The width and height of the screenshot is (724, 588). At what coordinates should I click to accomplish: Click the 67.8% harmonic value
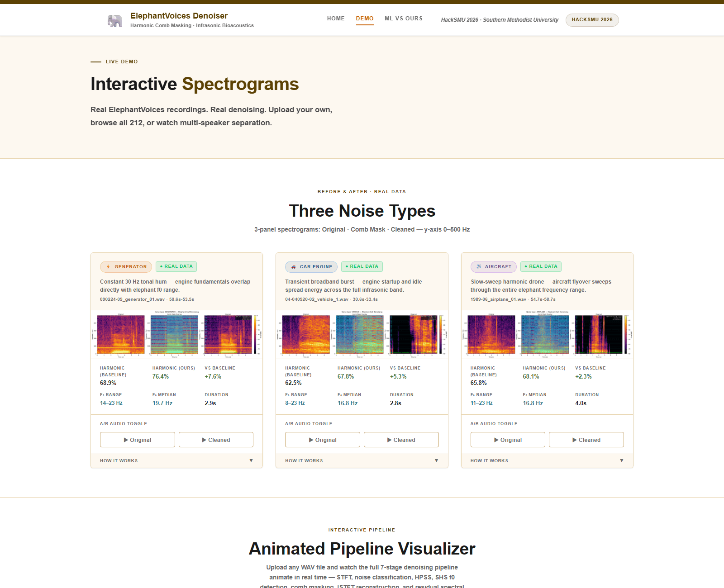(346, 376)
